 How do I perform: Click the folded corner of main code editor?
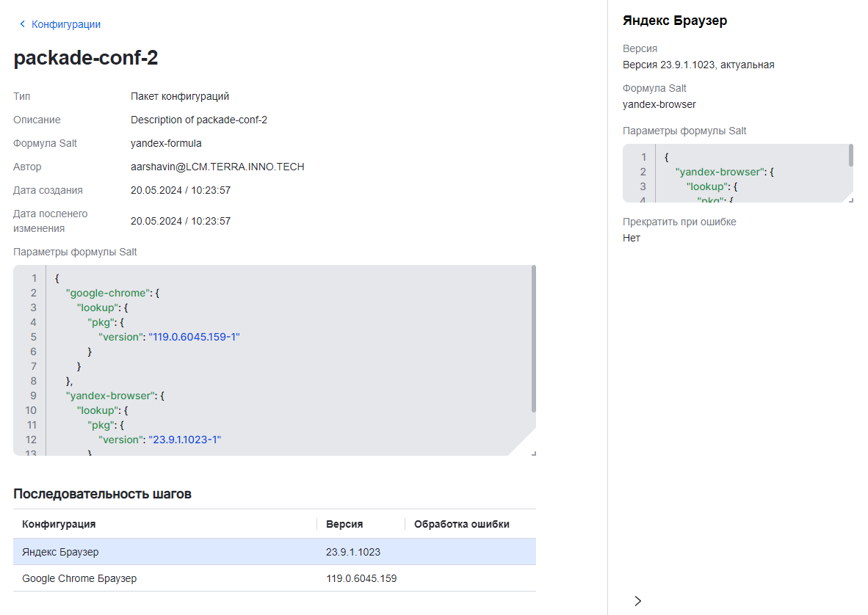(523, 442)
